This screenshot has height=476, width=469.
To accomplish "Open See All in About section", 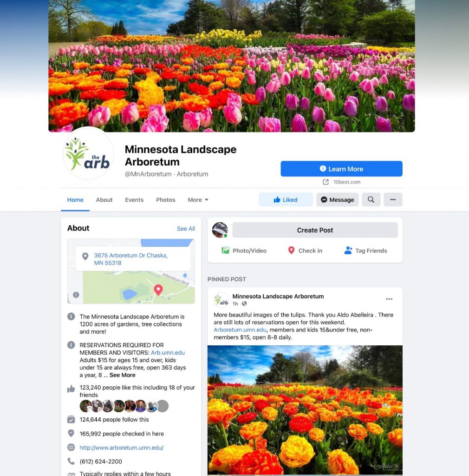I will click(186, 229).
